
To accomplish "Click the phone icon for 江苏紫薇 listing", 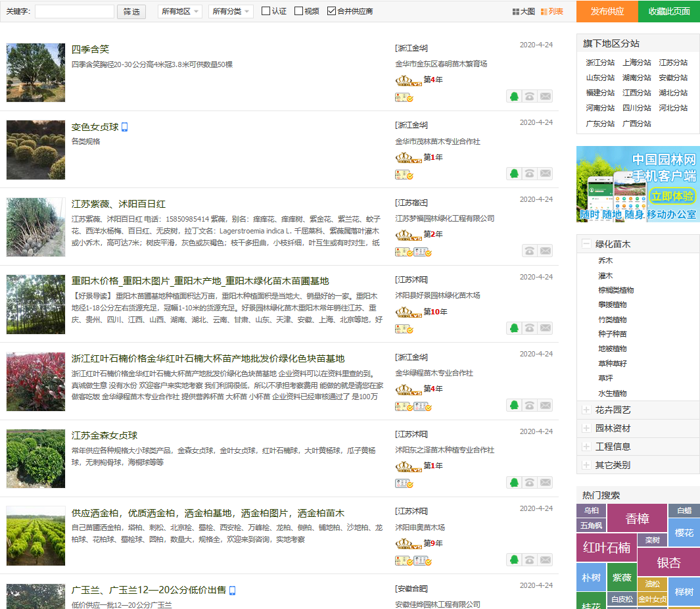I will coord(530,251).
